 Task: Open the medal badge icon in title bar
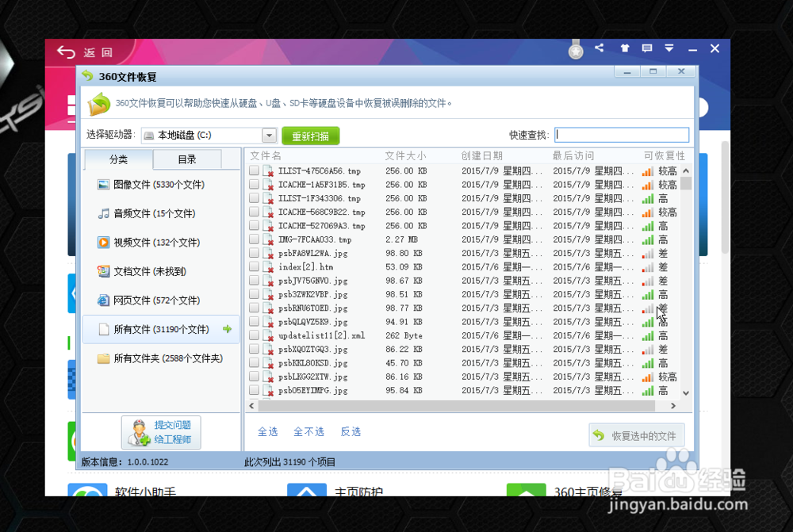(576, 50)
